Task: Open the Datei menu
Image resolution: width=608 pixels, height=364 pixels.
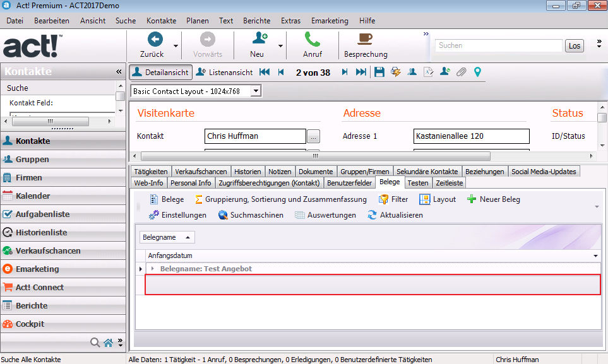Action: click(15, 21)
